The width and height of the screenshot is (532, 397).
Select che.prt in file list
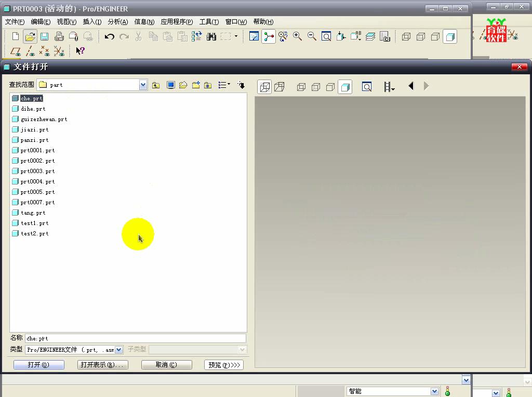32,98
